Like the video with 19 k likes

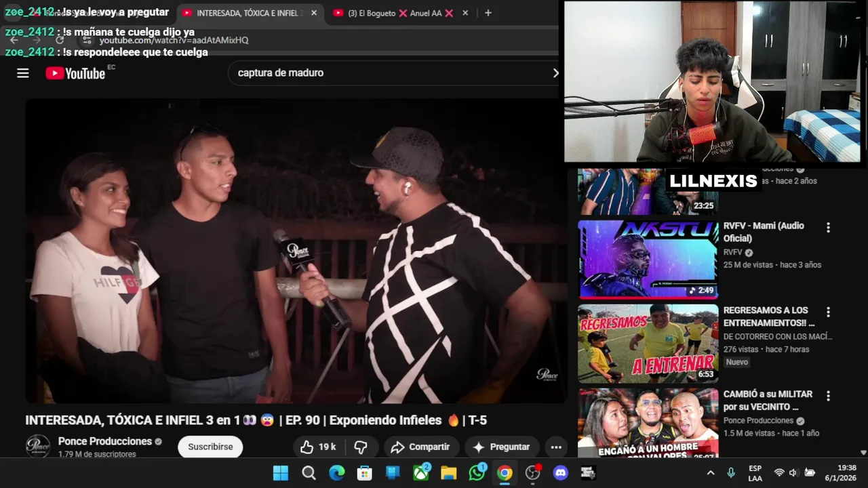318,447
